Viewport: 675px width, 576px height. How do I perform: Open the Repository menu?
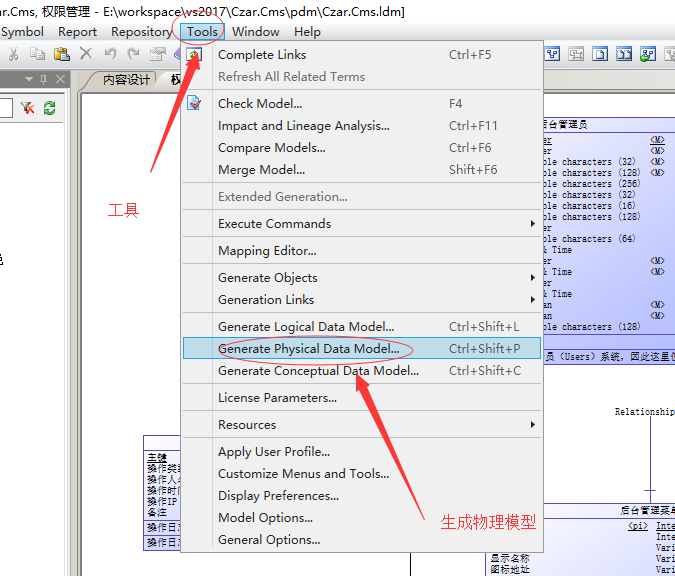coord(142,32)
